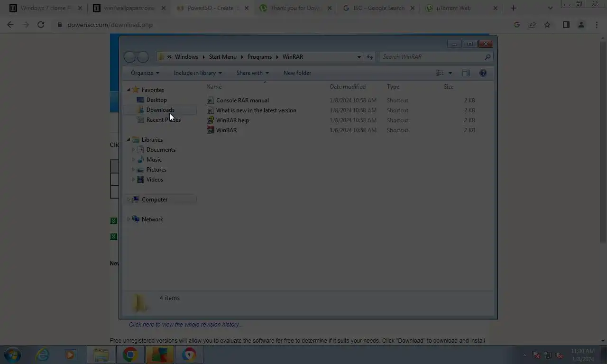Click the Chrome icon in the taskbar

[x=130, y=355]
